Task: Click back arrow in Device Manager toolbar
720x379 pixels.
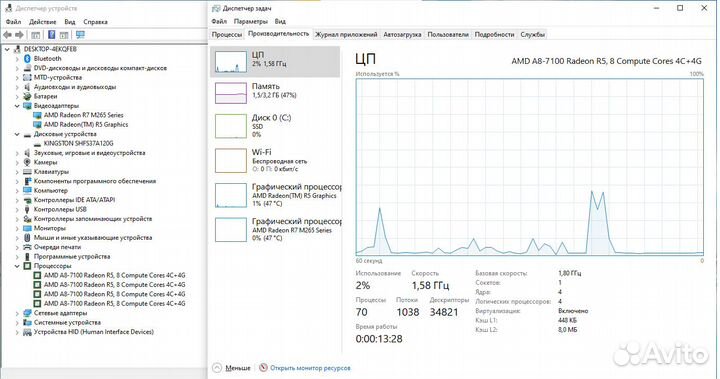Action: 7,35
